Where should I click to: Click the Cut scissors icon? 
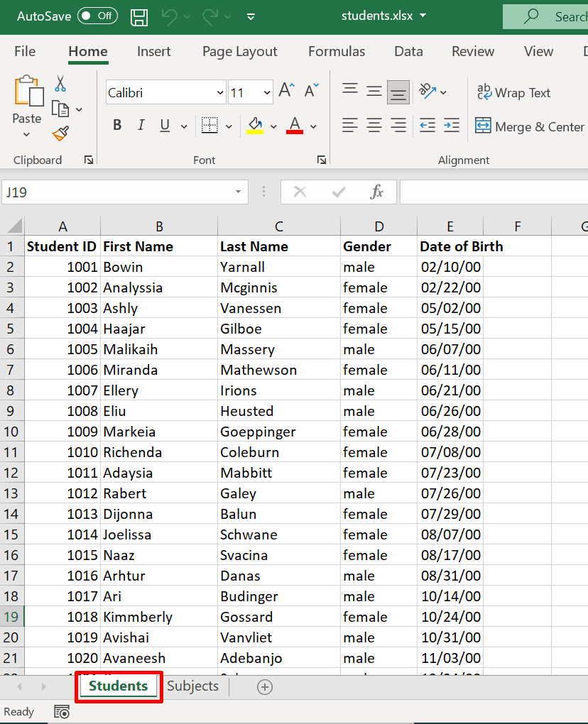pos(60,84)
